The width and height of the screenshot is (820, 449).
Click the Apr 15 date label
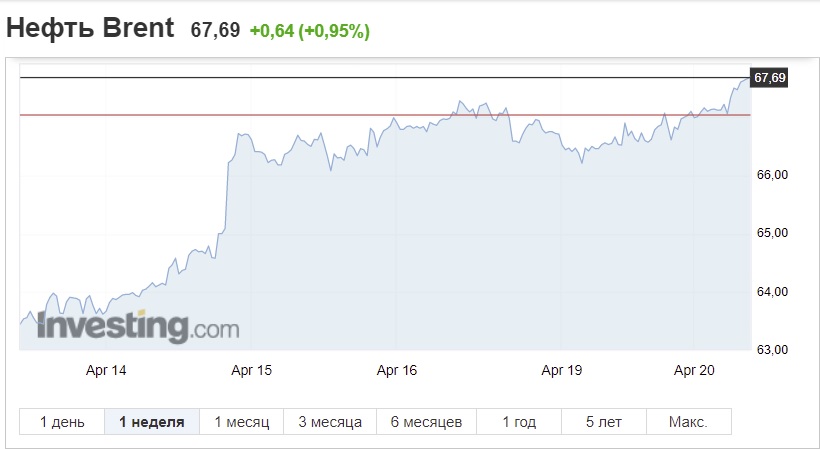click(x=252, y=371)
